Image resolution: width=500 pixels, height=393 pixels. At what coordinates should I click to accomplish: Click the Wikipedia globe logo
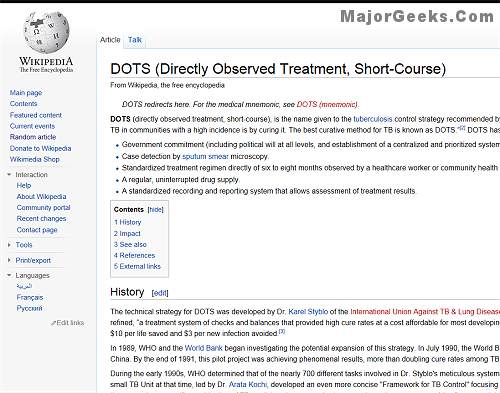coord(46,32)
